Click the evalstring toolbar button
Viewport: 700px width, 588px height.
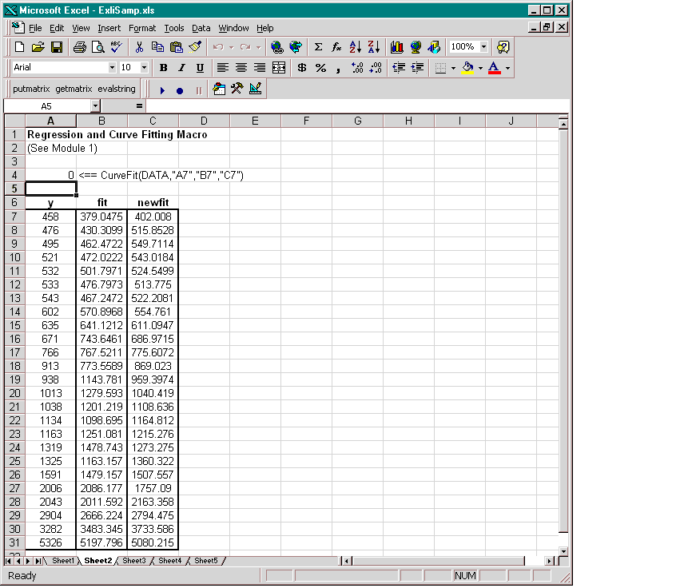(117, 89)
